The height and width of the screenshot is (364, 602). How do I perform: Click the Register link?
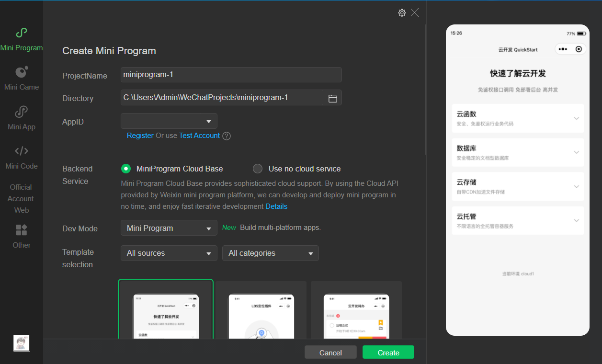(x=140, y=136)
